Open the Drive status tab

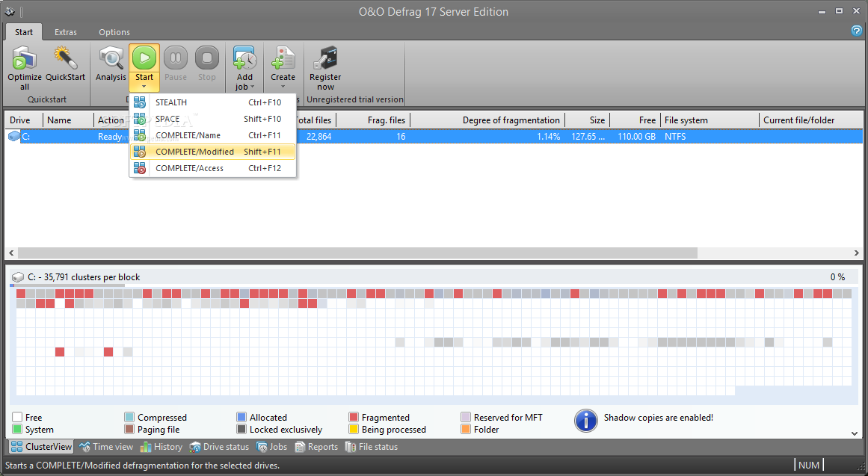pos(219,447)
